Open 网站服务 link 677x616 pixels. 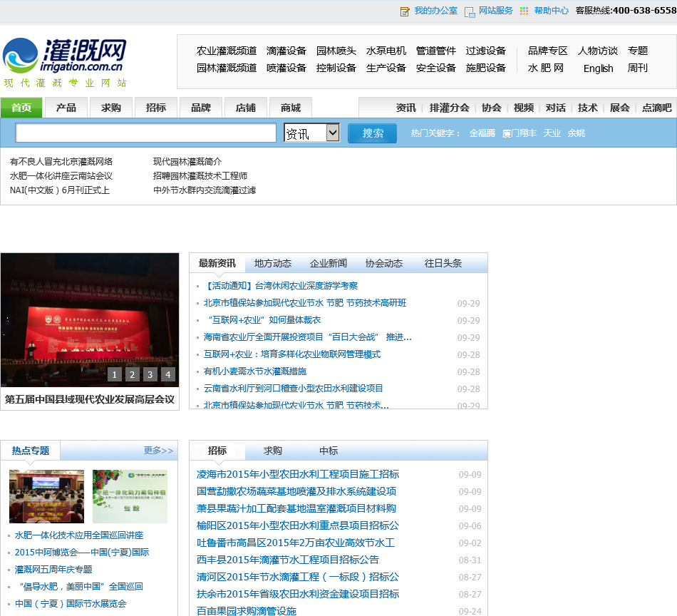tap(496, 11)
